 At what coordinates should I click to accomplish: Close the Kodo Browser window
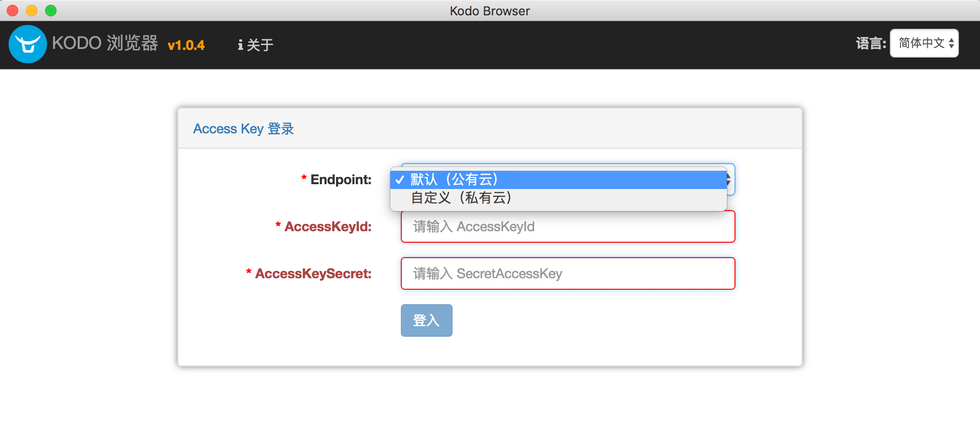coord(13,11)
